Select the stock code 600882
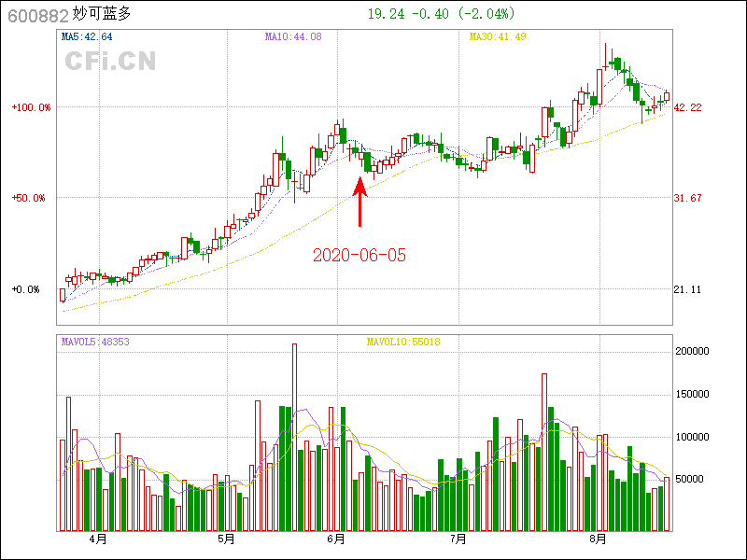 pos(37,16)
